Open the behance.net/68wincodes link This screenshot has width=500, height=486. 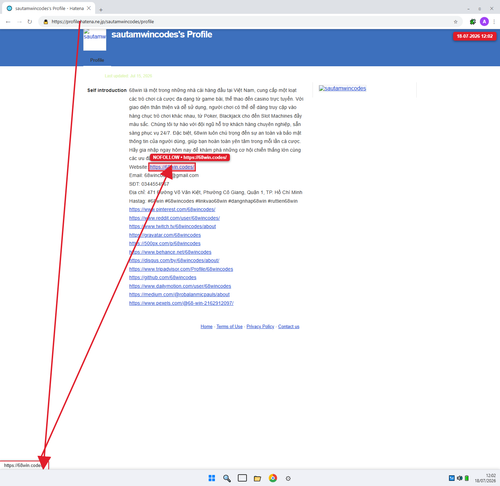point(170,252)
